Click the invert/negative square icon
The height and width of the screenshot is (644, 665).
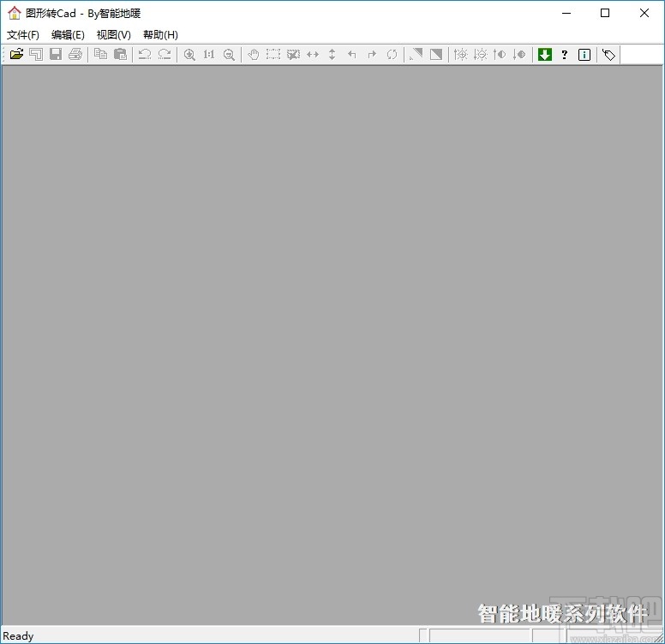click(x=436, y=54)
